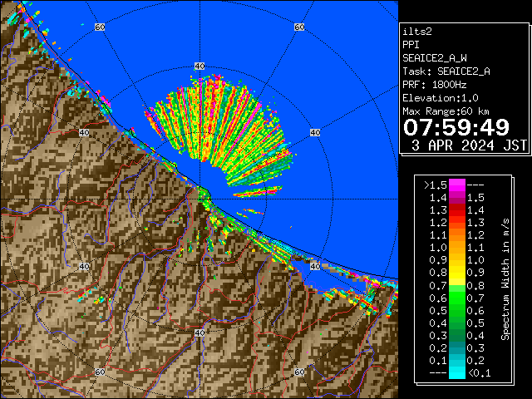Click the ">1.5" legend value
532x399 pixels.
click(x=436, y=185)
